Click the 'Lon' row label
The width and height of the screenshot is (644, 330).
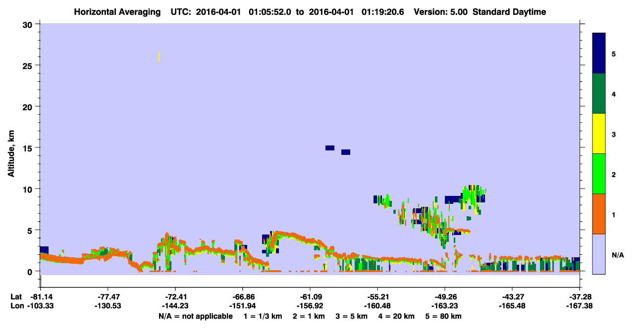coord(17,306)
